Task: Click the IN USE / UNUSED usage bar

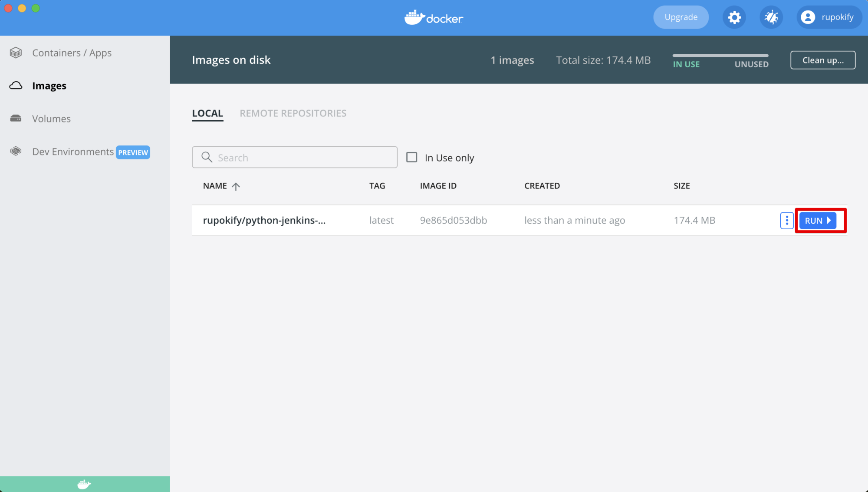Action: (x=720, y=56)
